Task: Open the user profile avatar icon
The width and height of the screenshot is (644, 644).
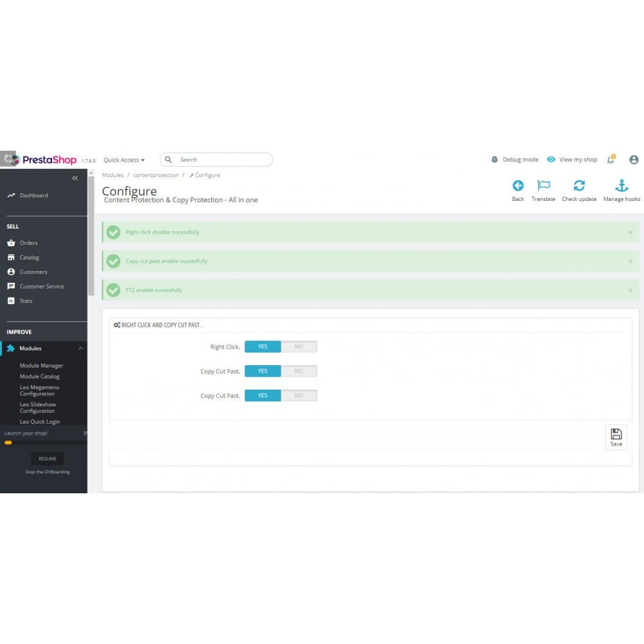Action: [x=634, y=160]
